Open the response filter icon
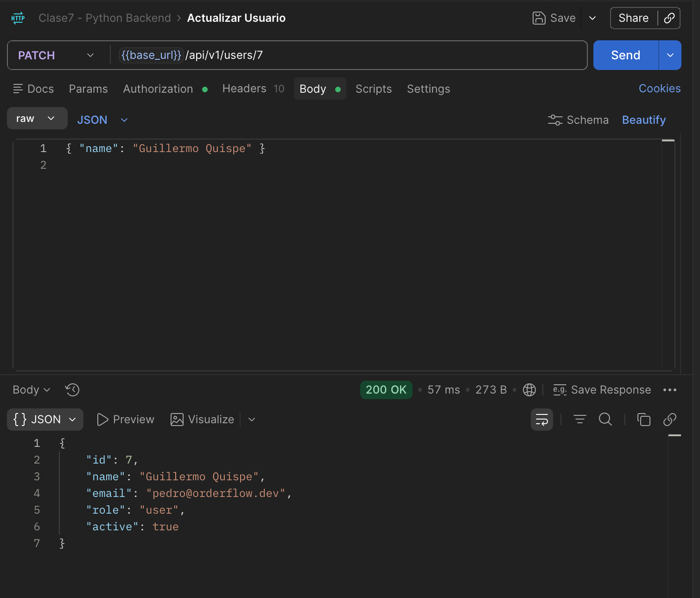 tap(580, 420)
